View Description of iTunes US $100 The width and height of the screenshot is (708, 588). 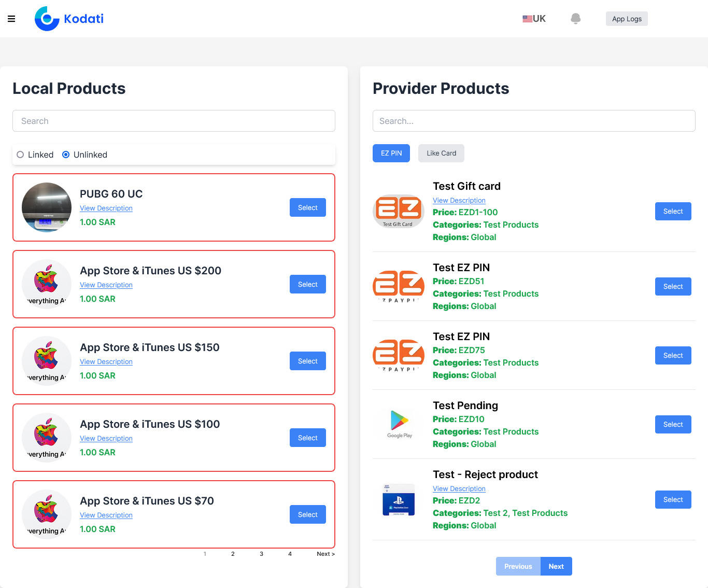point(106,438)
